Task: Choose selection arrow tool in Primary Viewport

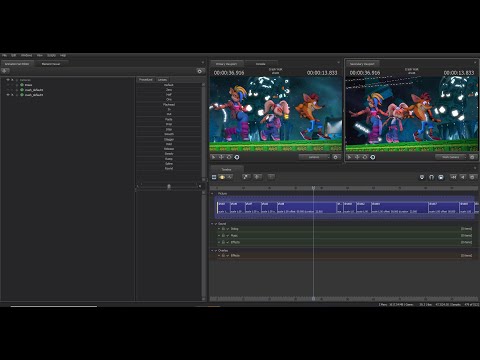Action: point(213,157)
